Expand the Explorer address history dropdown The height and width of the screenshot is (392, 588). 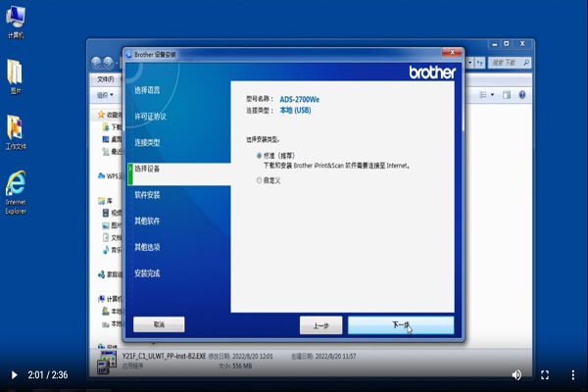[469, 63]
